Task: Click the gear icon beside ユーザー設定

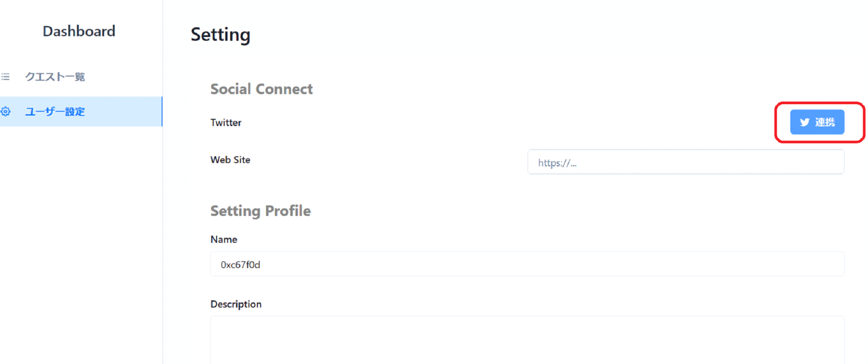Action: tap(5, 112)
